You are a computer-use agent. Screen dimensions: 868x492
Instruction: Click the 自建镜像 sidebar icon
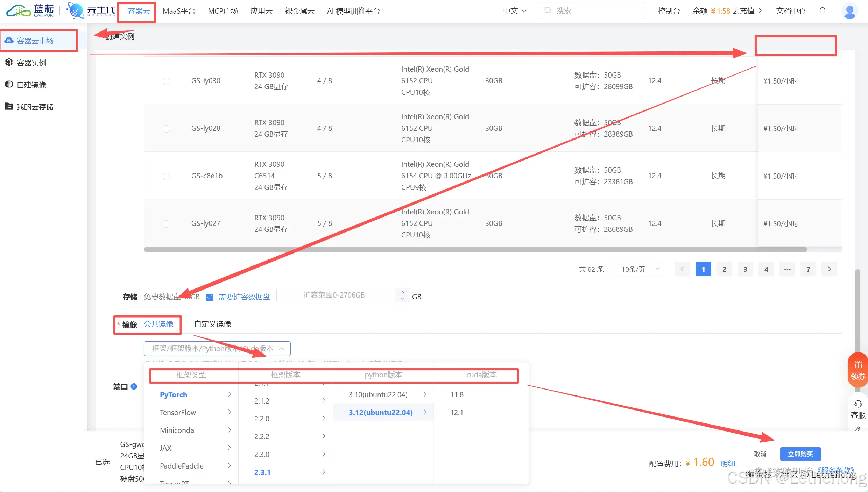click(x=9, y=85)
